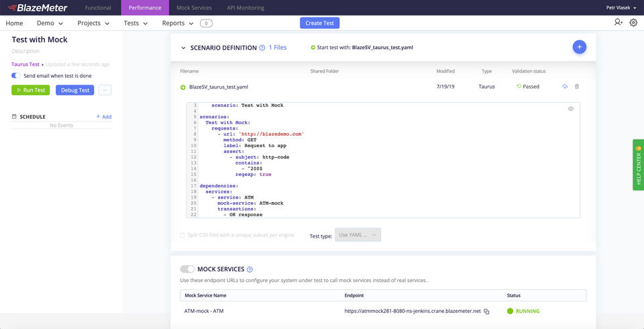The height and width of the screenshot is (329, 644).
Task: Select the BlazeSV_taurus_test.yaml filename
Action: 219,87
